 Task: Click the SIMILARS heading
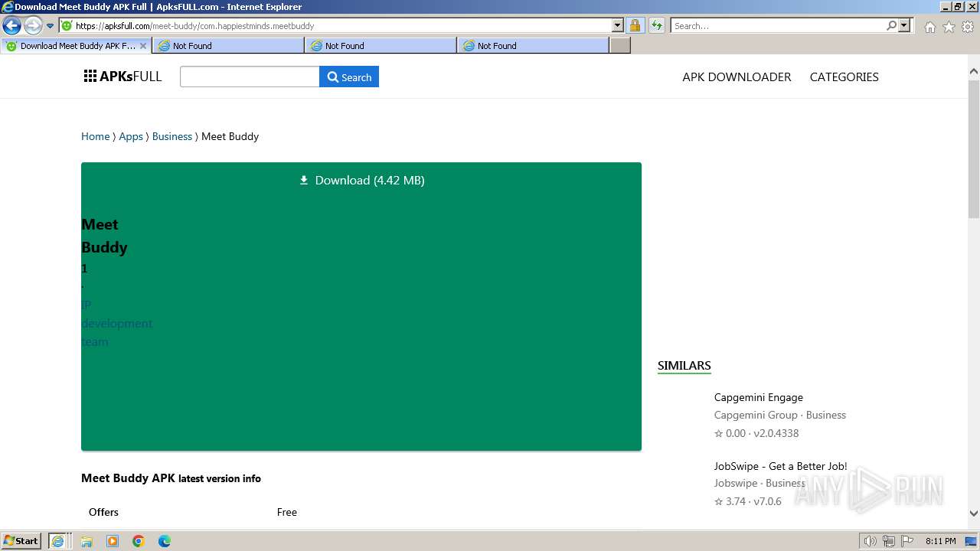[x=684, y=365]
